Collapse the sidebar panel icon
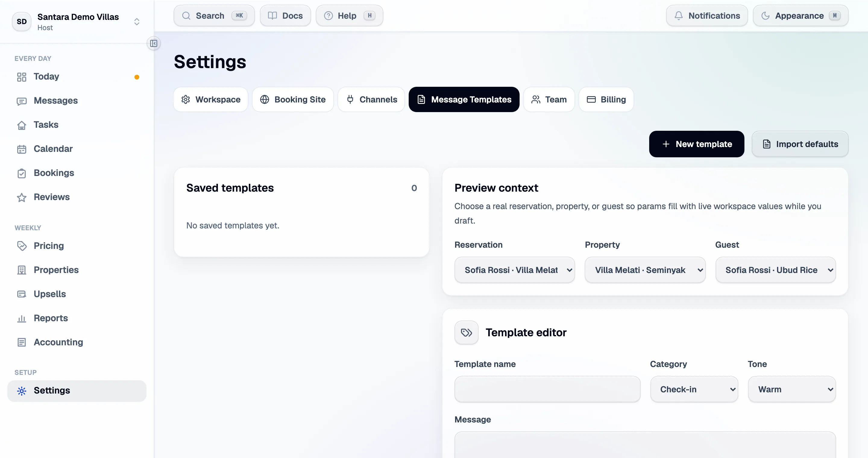 coord(154,43)
